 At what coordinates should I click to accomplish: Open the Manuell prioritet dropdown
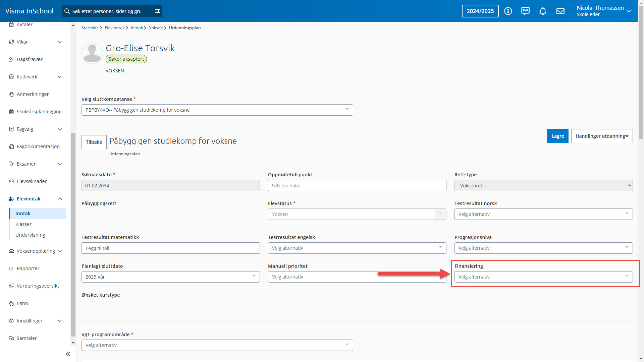pos(357,277)
